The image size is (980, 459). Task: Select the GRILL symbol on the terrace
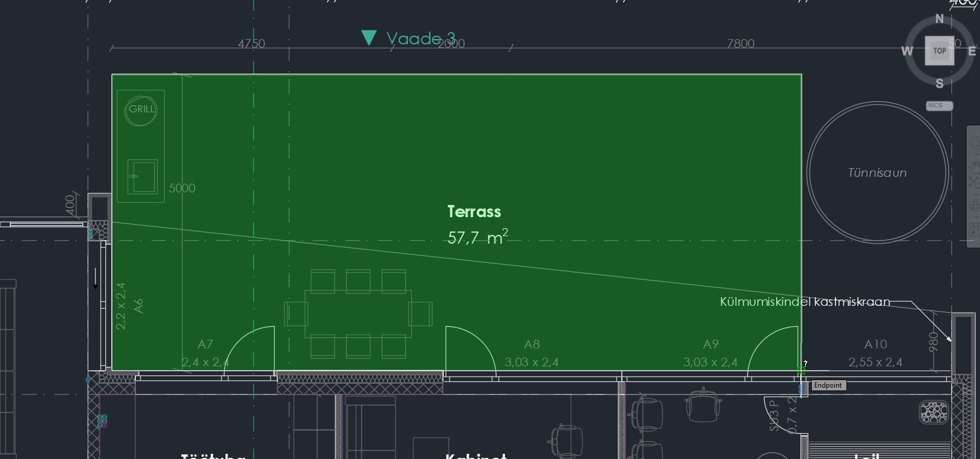point(141,109)
